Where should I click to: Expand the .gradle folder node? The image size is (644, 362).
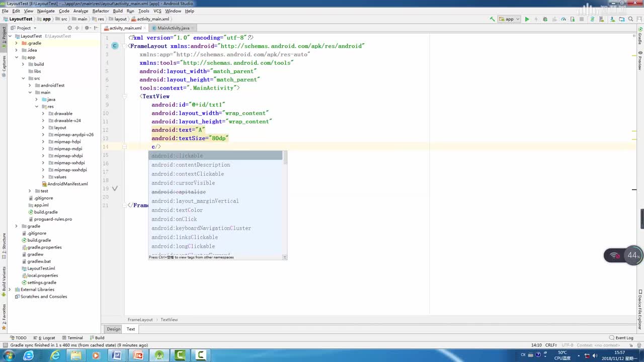17,43
